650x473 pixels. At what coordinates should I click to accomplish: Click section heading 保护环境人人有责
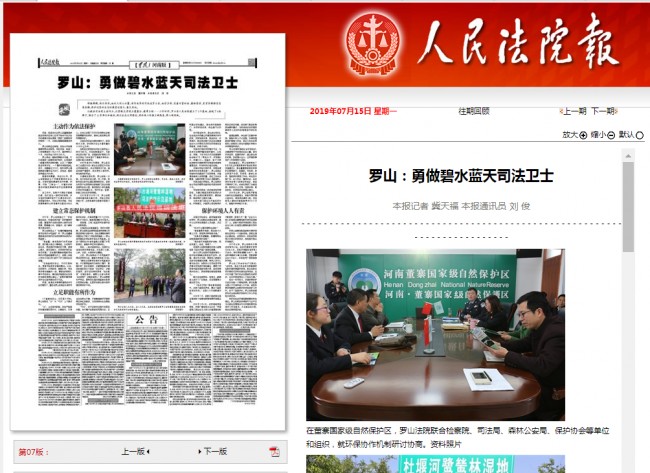click(223, 211)
